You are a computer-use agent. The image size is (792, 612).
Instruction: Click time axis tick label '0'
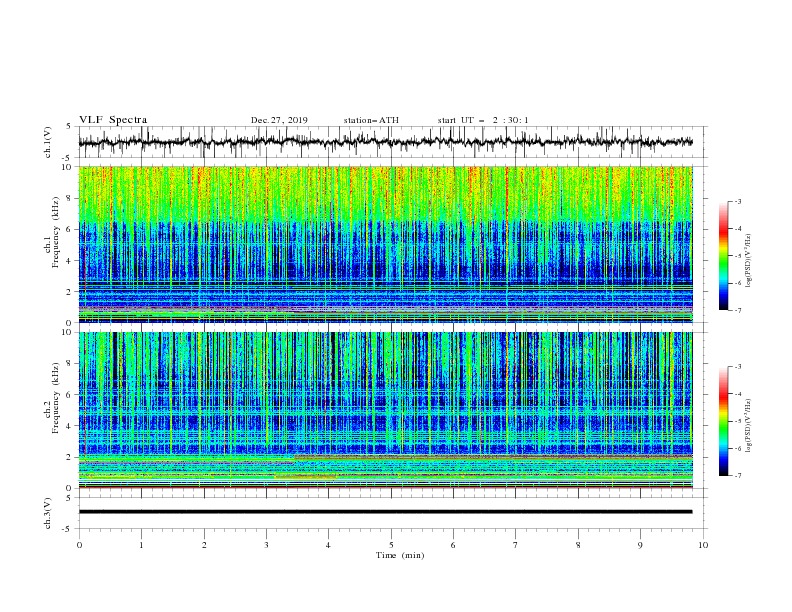point(79,545)
